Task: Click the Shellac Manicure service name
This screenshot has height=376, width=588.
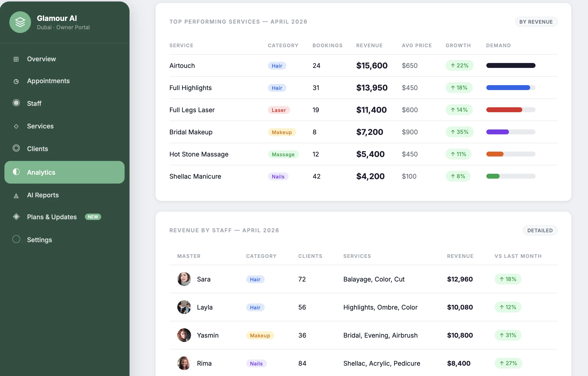Action: (x=195, y=176)
